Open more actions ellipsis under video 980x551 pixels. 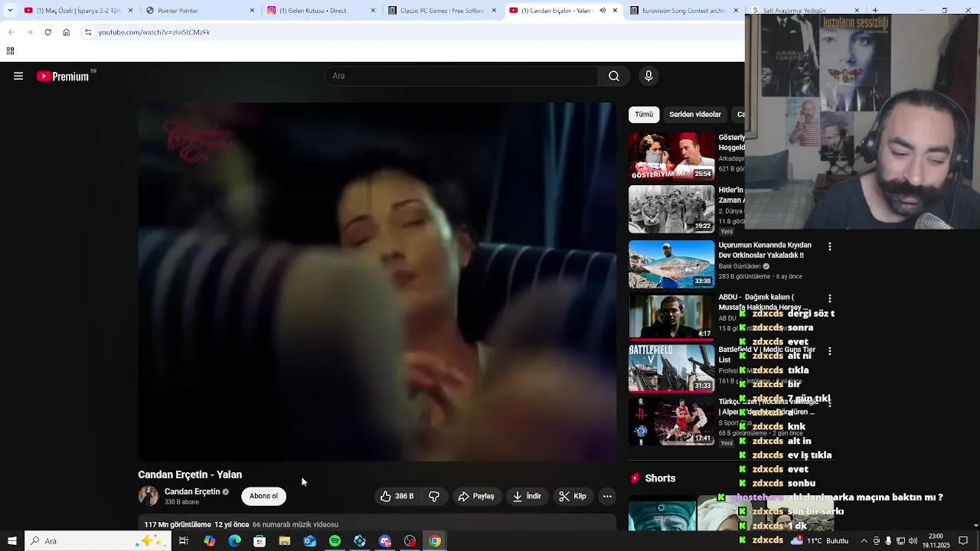point(607,496)
